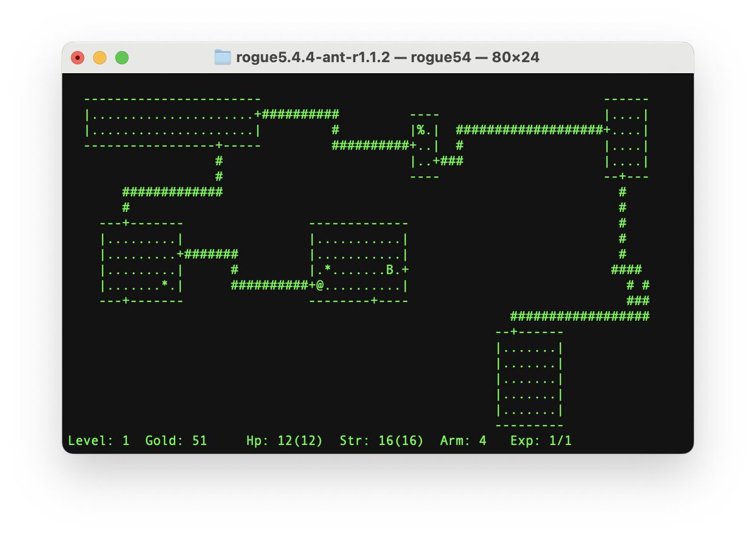Click the "Str: 16(16)" status entry
Screen dimensions: 756x536
pyautogui.click(x=381, y=440)
